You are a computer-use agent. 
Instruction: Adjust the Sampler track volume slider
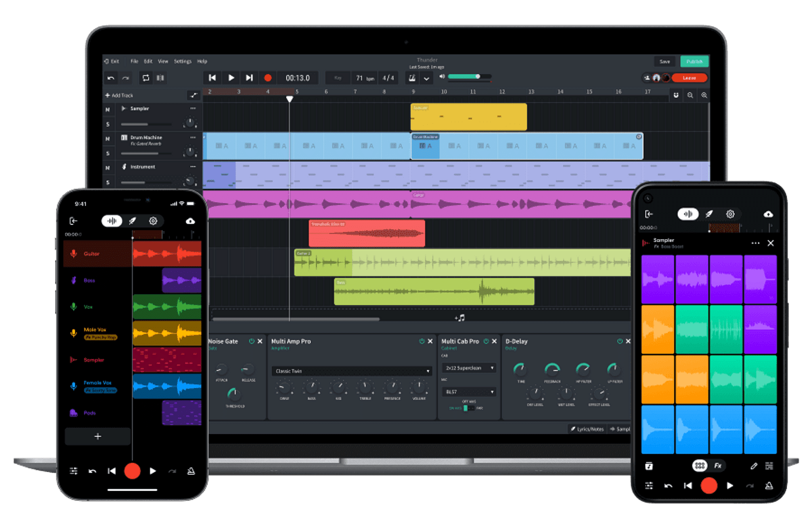point(146,124)
